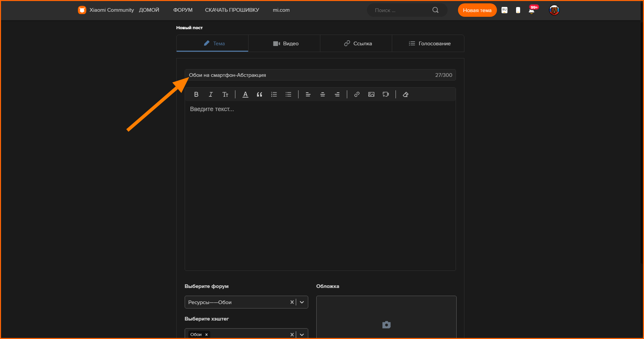This screenshot has height=339, width=644.
Task: Clear formatting with the eraser icon
Action: pos(406,94)
